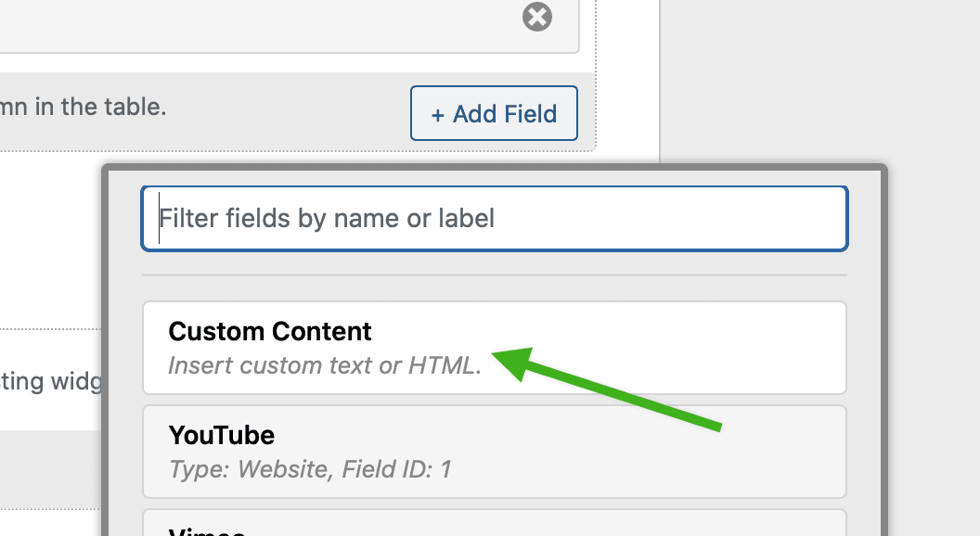Select the partially visible Vimeo option
980x536 pixels.
pyautogui.click(x=494, y=529)
